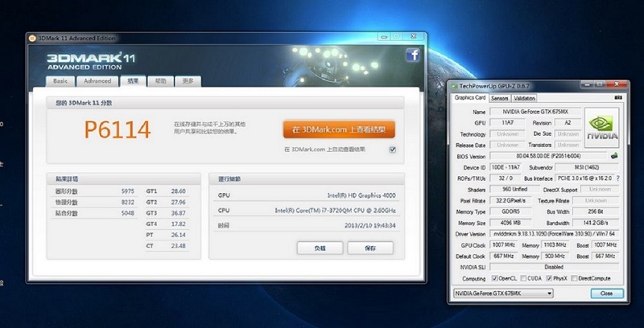The width and height of the screenshot is (644, 328).
Task: Click the Memory Size 4096 MB field
Action: 510,223
